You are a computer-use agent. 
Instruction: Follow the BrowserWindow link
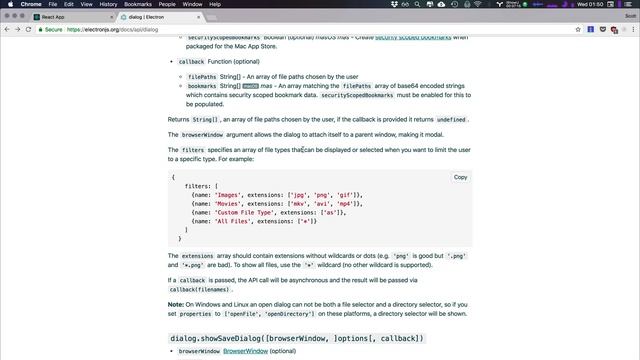tap(245, 351)
